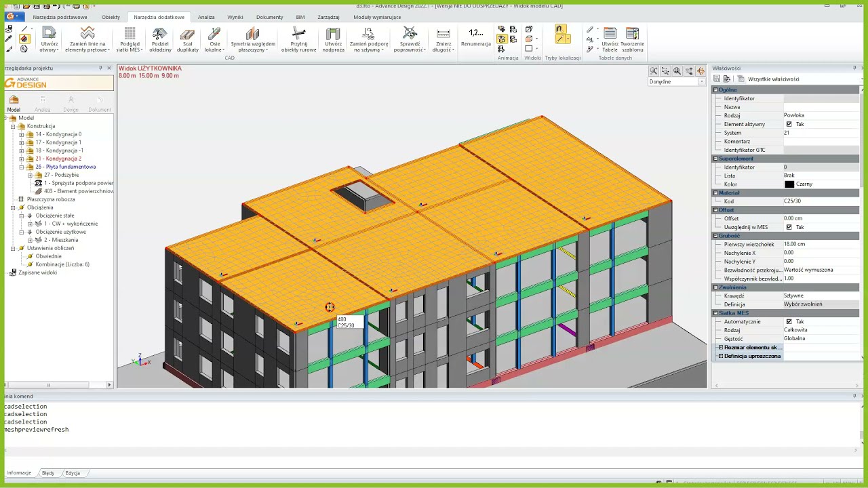Click the save properties icon in Właściwości panel
868x488 pixels.
click(717, 79)
